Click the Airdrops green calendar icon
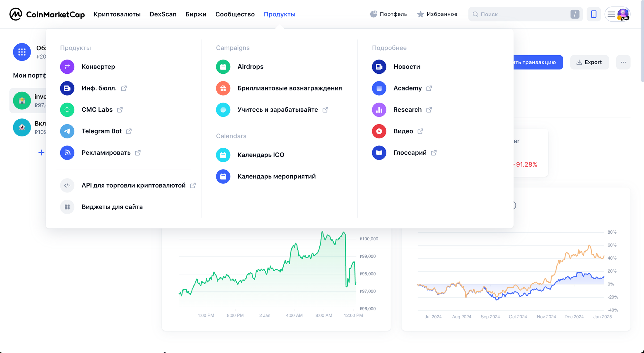This screenshot has height=353, width=644. pos(223,67)
